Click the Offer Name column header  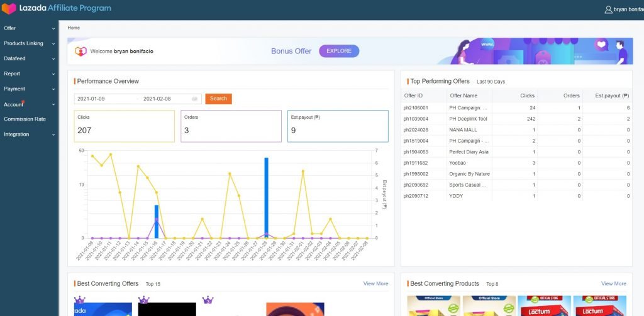pyautogui.click(x=464, y=95)
